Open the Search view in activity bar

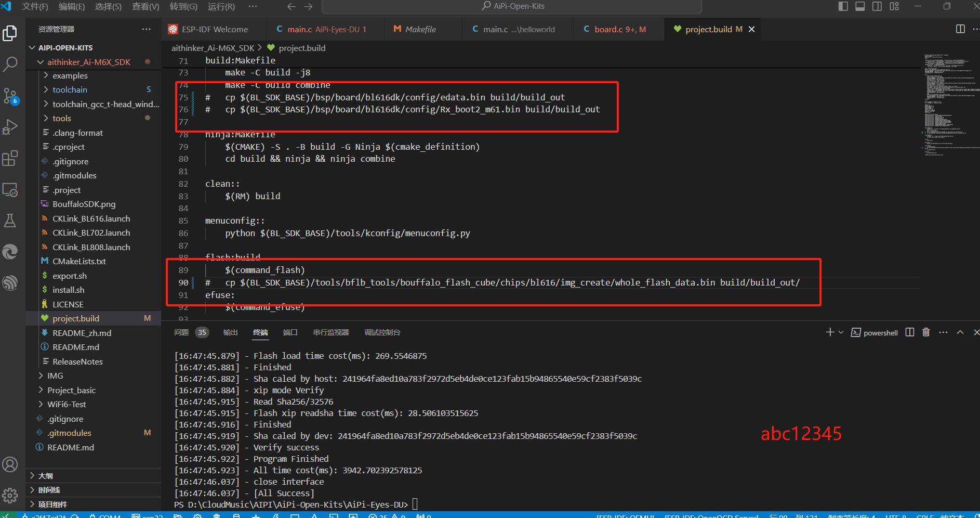pos(10,64)
